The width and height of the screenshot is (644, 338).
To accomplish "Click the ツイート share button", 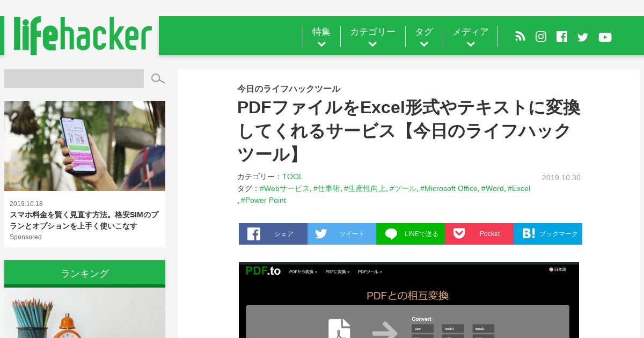I will point(342,234).
